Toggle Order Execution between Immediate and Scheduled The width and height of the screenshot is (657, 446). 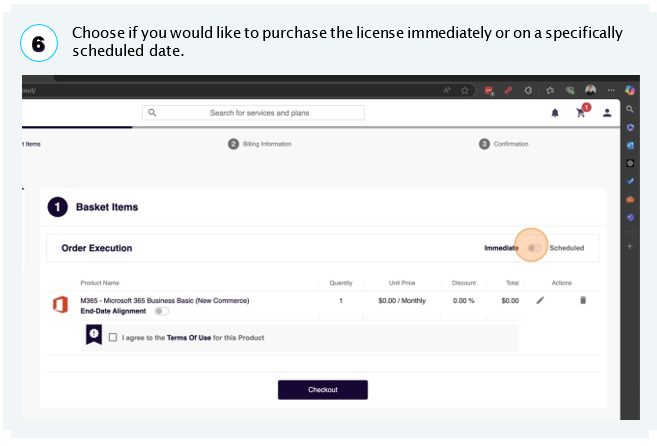pyautogui.click(x=533, y=248)
